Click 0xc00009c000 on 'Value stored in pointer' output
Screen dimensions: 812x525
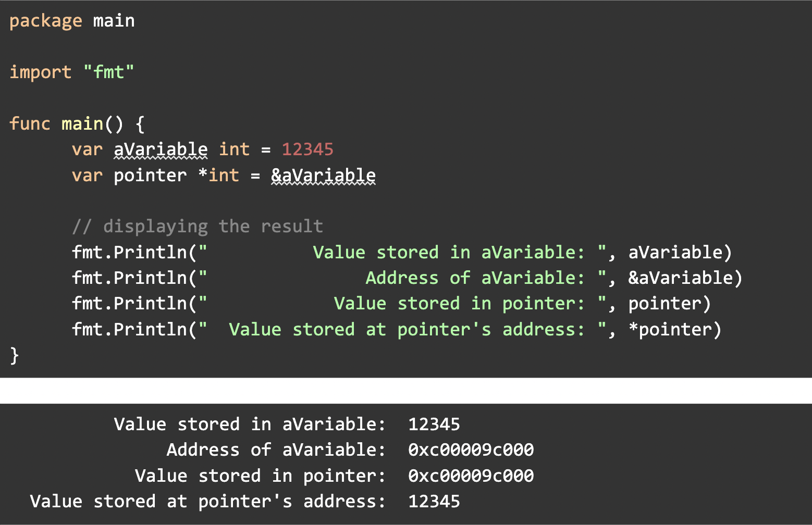click(x=471, y=476)
